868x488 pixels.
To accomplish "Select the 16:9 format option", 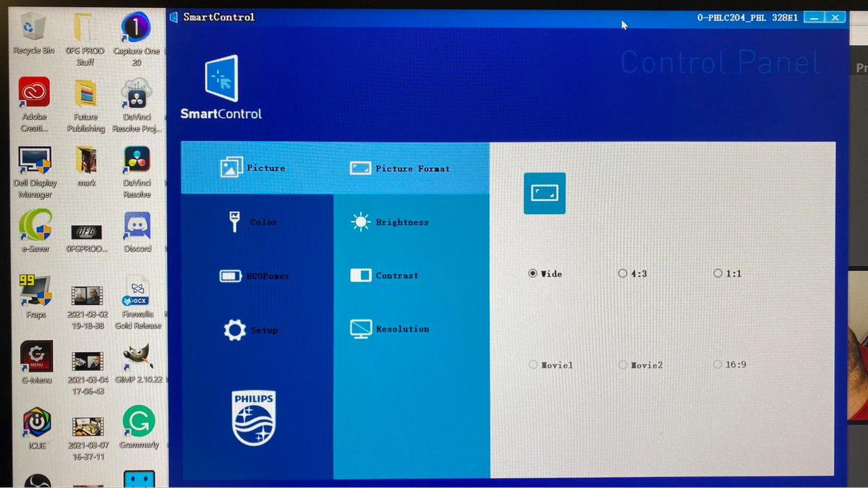I will tap(730, 364).
